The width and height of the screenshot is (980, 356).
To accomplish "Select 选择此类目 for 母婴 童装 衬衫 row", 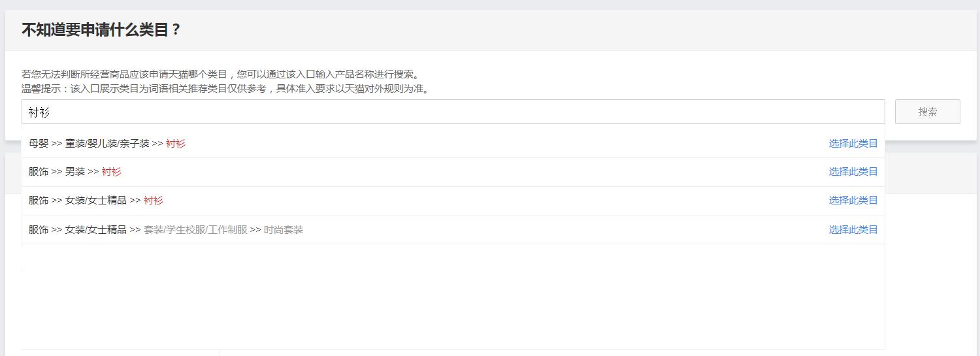I will (x=853, y=144).
